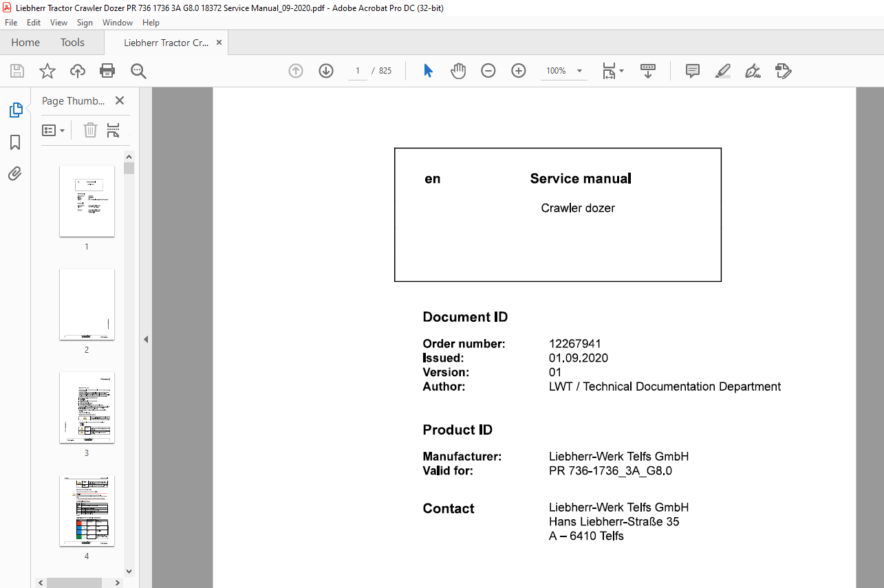
Task: Open the Edit menu
Action: (34, 23)
